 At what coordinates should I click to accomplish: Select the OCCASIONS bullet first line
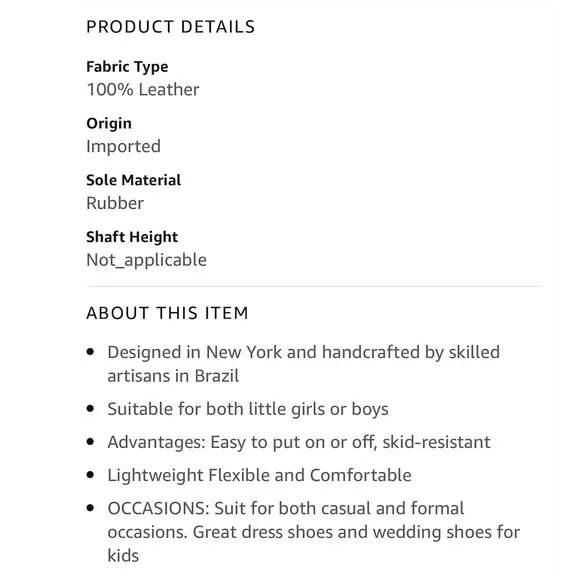pos(286,508)
